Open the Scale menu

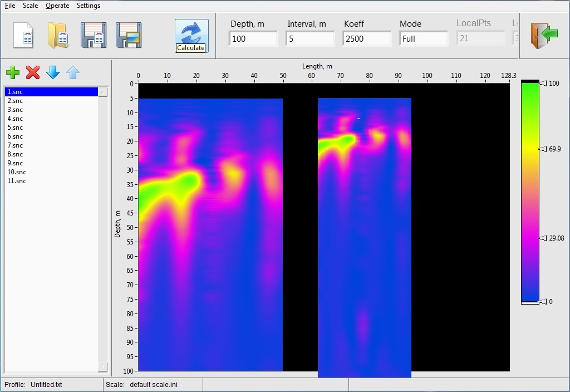30,6
